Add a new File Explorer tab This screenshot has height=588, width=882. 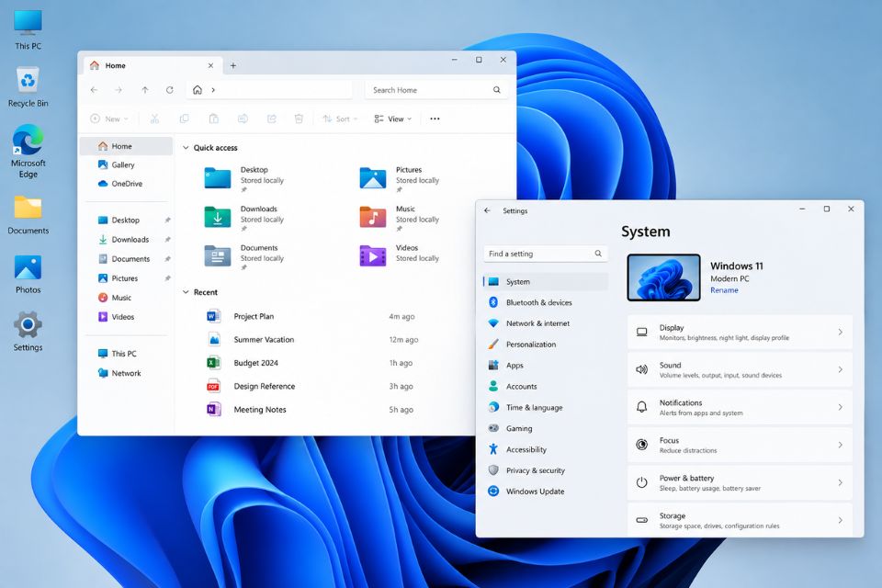coord(232,66)
